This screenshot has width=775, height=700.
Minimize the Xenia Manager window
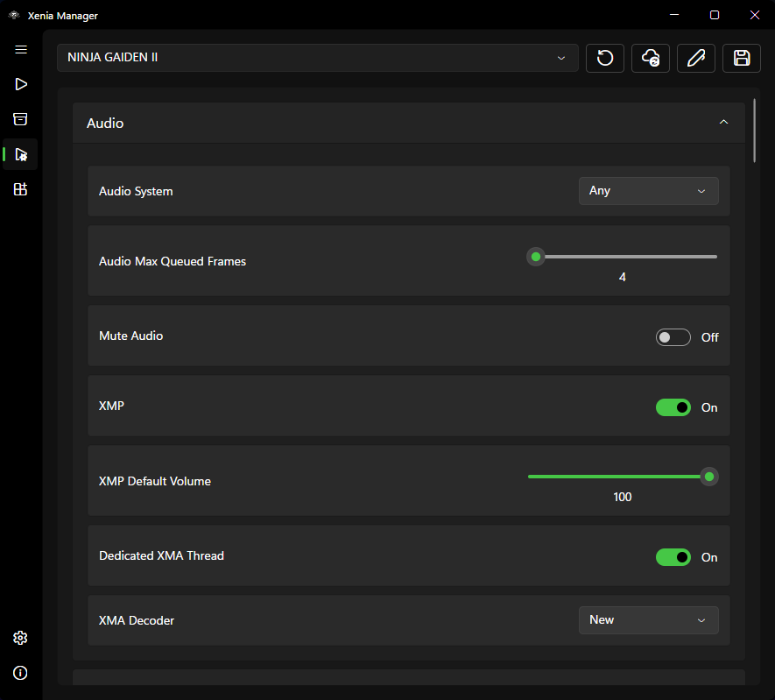click(674, 15)
